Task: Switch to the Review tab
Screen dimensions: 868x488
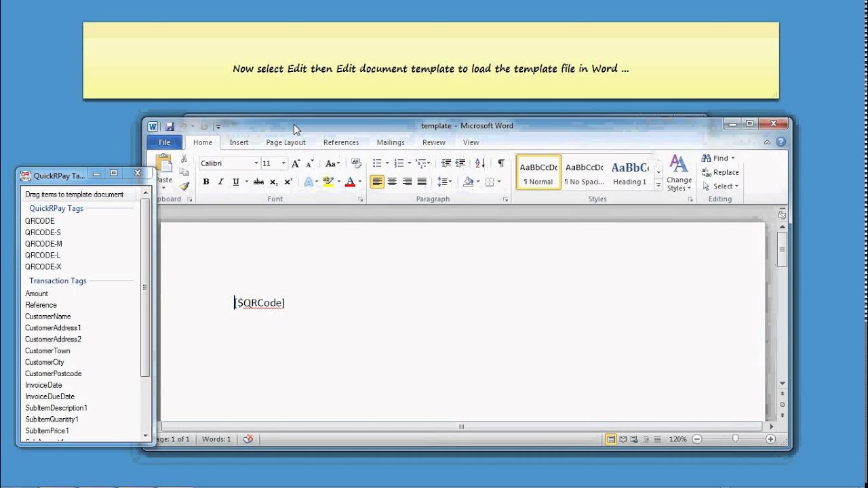Action: 434,142
